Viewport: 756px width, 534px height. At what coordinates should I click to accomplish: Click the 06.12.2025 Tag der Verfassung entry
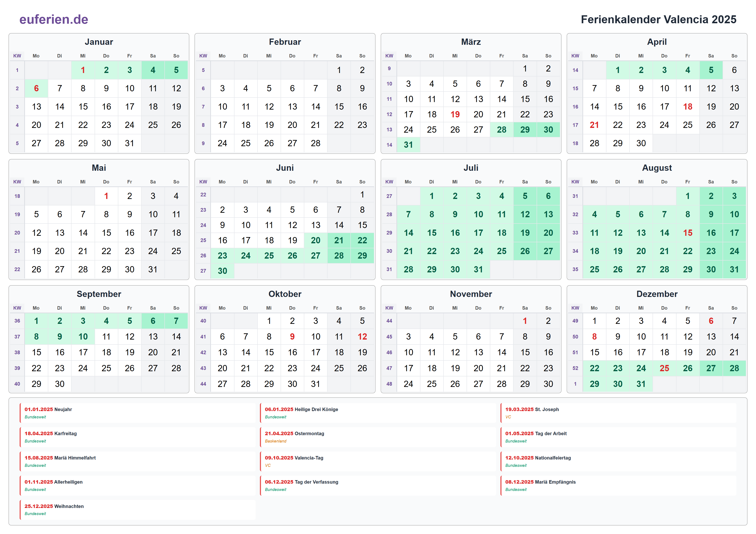[378, 486]
